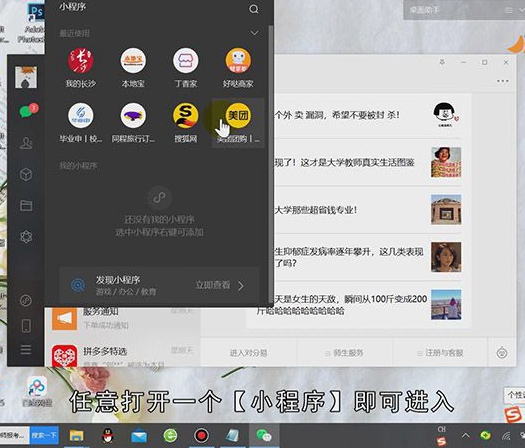Open the 服务通知 chat
Viewport: 525px width, 448px height.
click(123, 318)
